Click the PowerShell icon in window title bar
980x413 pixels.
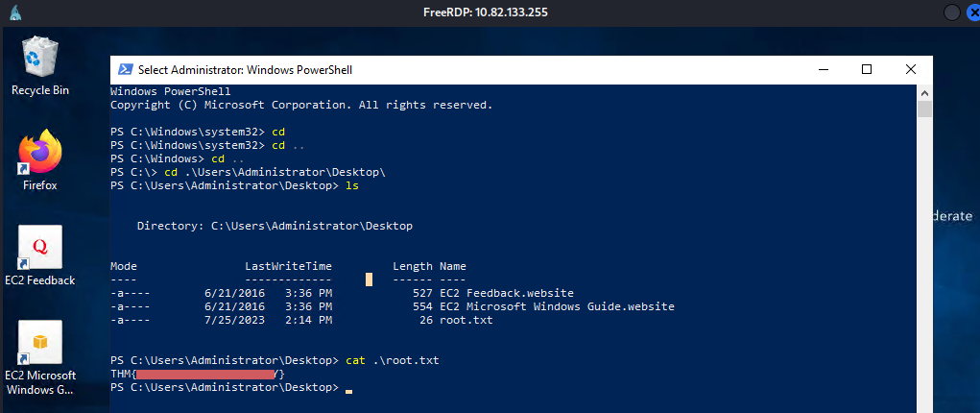[125, 69]
